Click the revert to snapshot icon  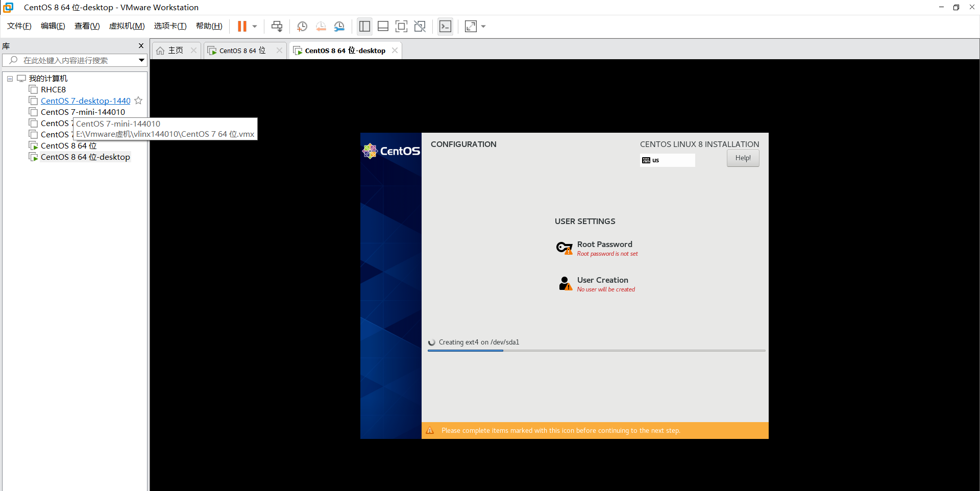point(321,26)
